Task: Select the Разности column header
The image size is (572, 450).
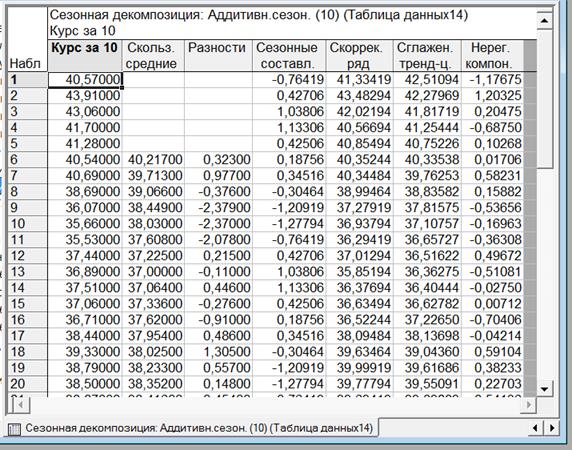Action: (x=218, y=55)
